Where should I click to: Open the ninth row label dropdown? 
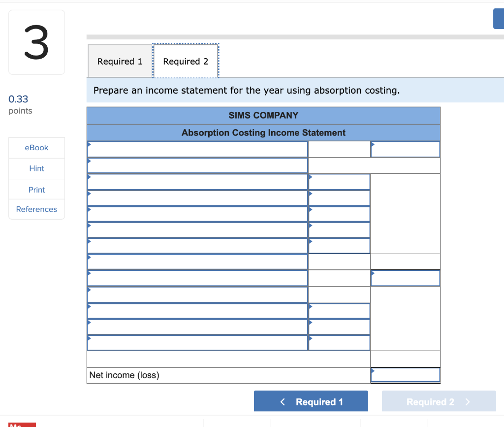click(x=197, y=278)
